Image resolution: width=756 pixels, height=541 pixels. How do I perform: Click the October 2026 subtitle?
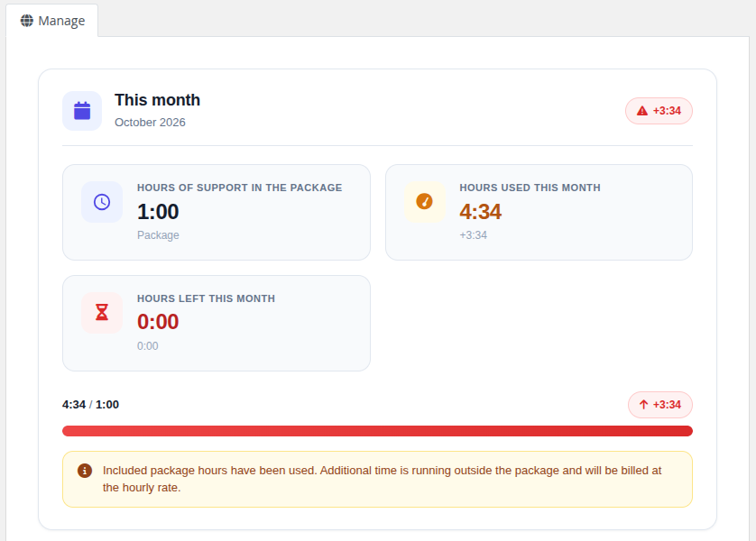coord(150,123)
